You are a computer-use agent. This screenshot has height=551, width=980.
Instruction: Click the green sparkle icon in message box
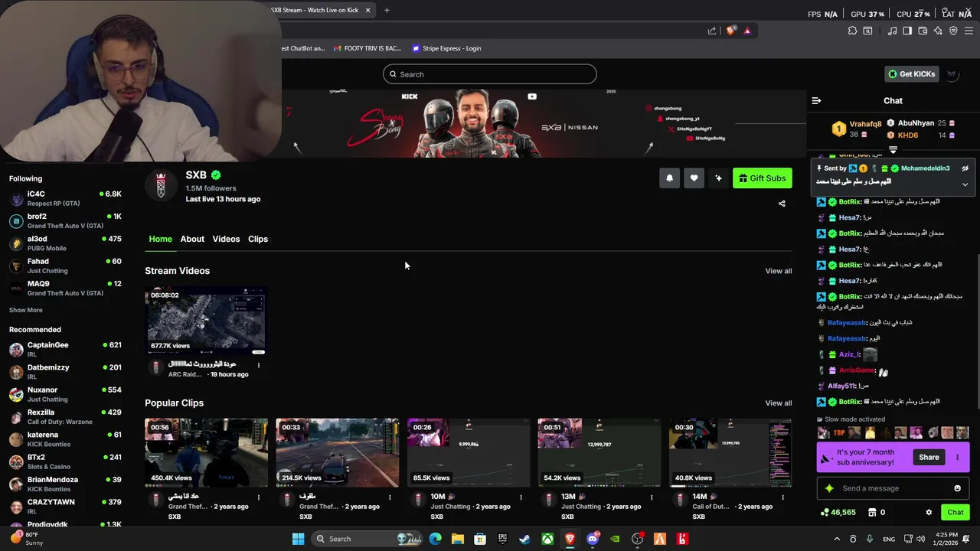click(828, 488)
